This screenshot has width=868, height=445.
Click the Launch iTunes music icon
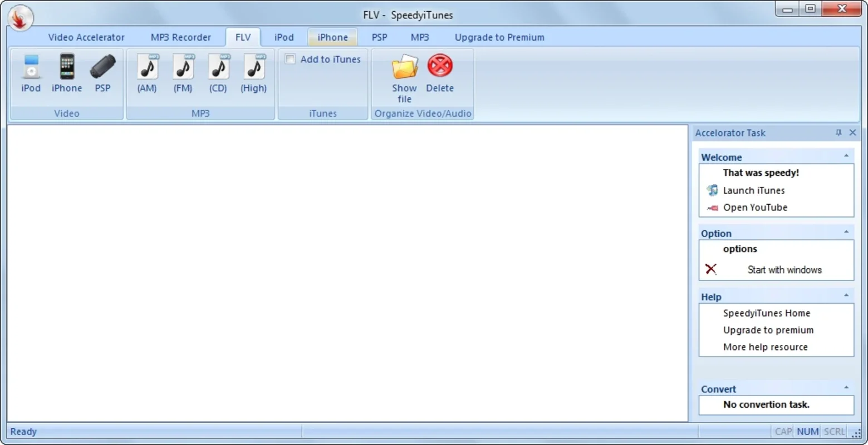tap(712, 190)
